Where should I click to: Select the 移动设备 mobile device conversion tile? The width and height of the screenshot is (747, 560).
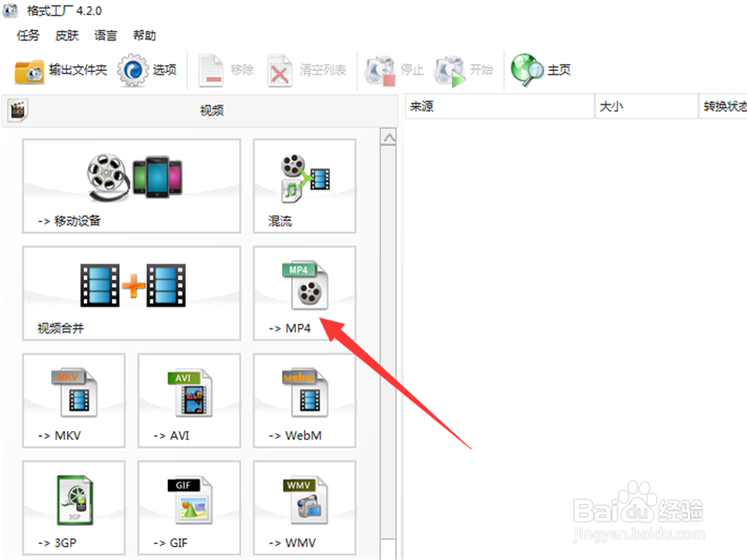pos(132,186)
